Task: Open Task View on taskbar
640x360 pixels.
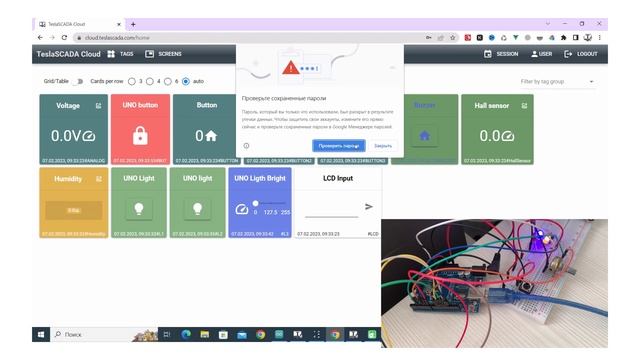Action: pyautogui.click(x=167, y=335)
